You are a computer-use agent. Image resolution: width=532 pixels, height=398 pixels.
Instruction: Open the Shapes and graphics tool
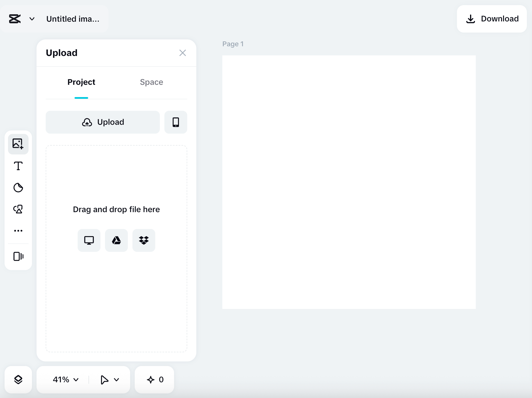pyautogui.click(x=18, y=209)
